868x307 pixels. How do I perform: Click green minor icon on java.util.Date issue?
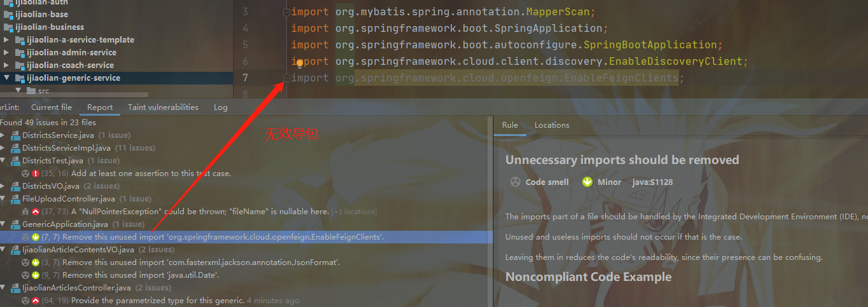[36, 275]
